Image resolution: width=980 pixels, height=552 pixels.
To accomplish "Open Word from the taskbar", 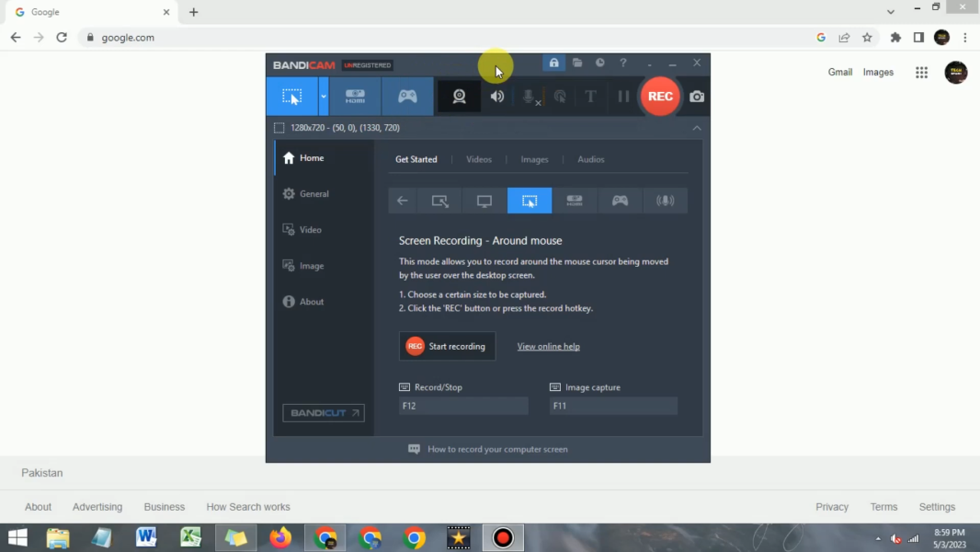I will (146, 537).
